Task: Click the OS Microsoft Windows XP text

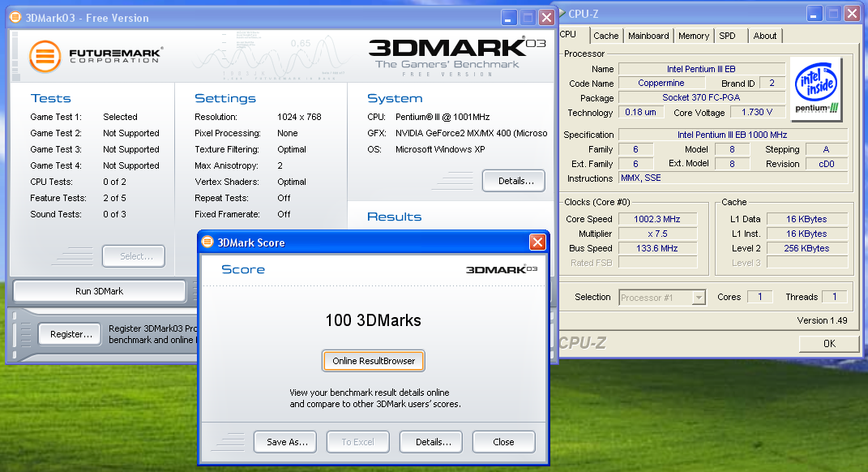Action: click(x=440, y=149)
